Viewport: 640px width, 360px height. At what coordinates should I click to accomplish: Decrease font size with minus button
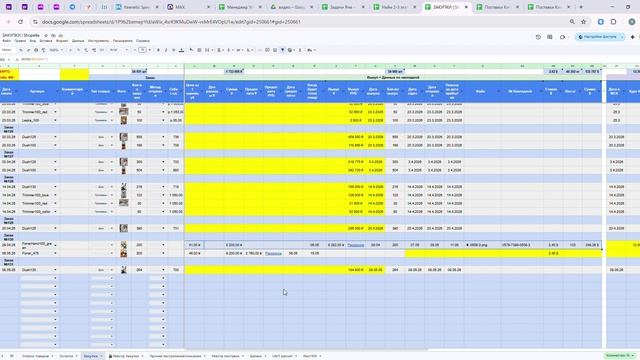[x=134, y=50]
